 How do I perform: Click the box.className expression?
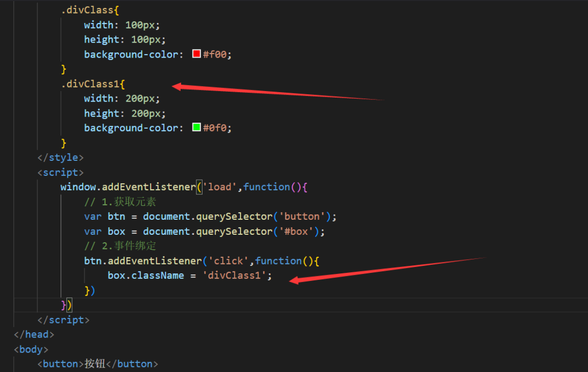pos(139,275)
